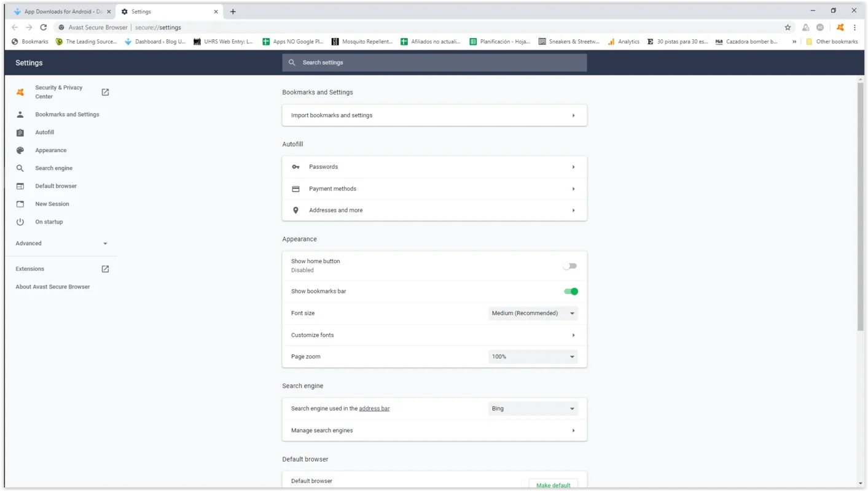Select On startup in the sidebar
The height and width of the screenshot is (491, 868).
[x=49, y=222]
